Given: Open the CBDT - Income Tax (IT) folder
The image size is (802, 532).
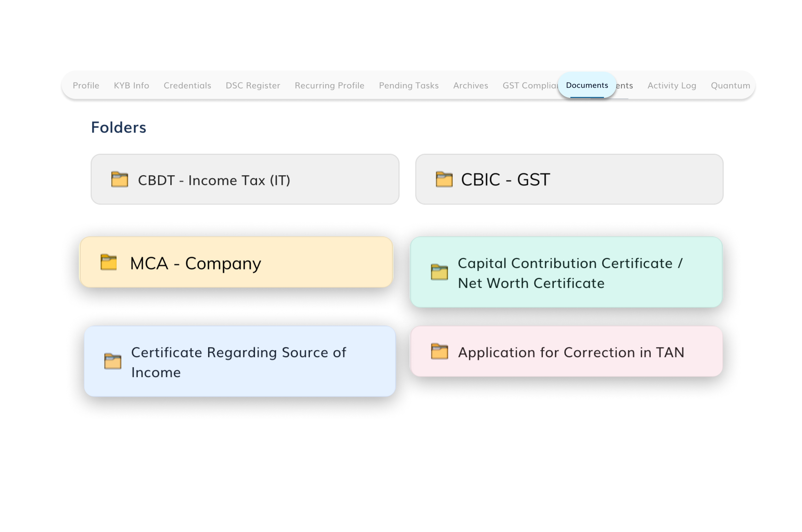Looking at the screenshot, I should [245, 179].
